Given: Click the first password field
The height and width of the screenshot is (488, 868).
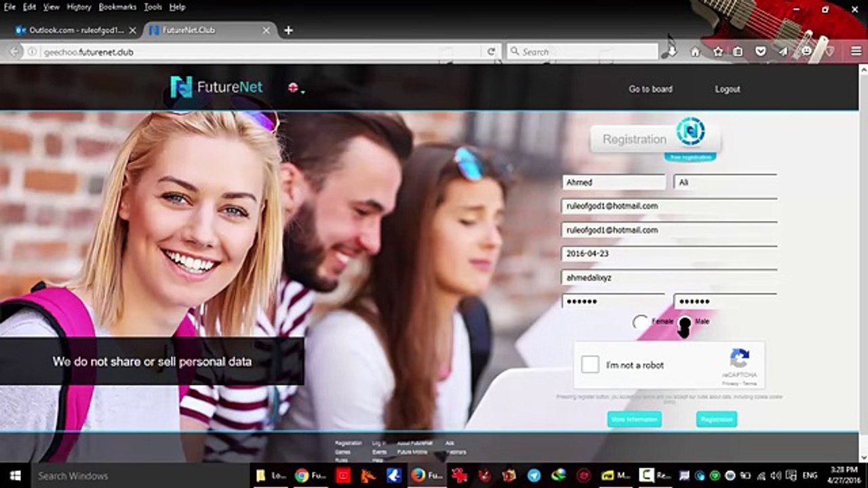Looking at the screenshot, I should tap(614, 302).
